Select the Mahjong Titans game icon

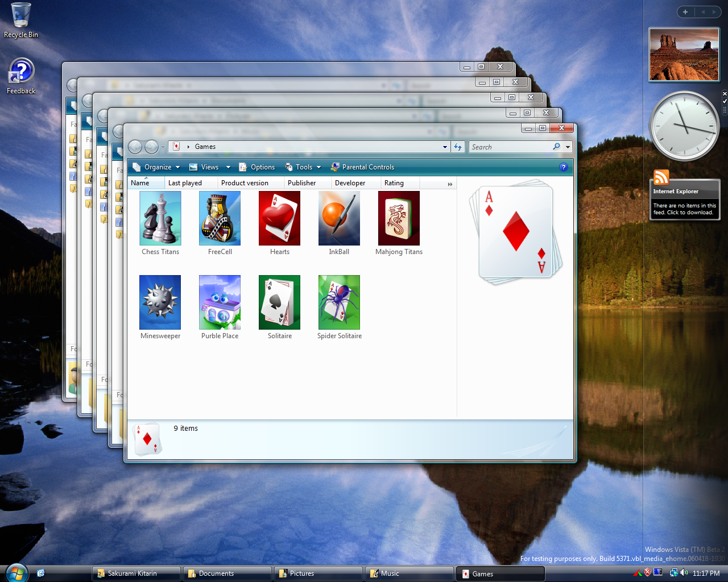click(x=399, y=218)
